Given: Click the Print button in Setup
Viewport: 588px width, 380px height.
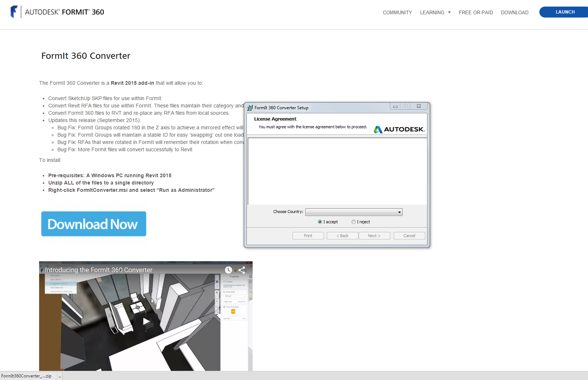Looking at the screenshot, I should click(308, 236).
